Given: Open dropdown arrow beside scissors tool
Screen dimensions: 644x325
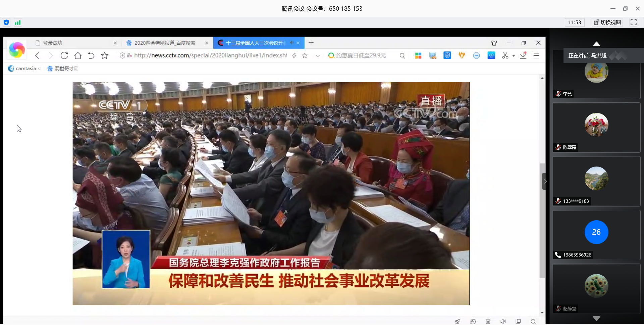Looking at the screenshot, I should point(514,56).
